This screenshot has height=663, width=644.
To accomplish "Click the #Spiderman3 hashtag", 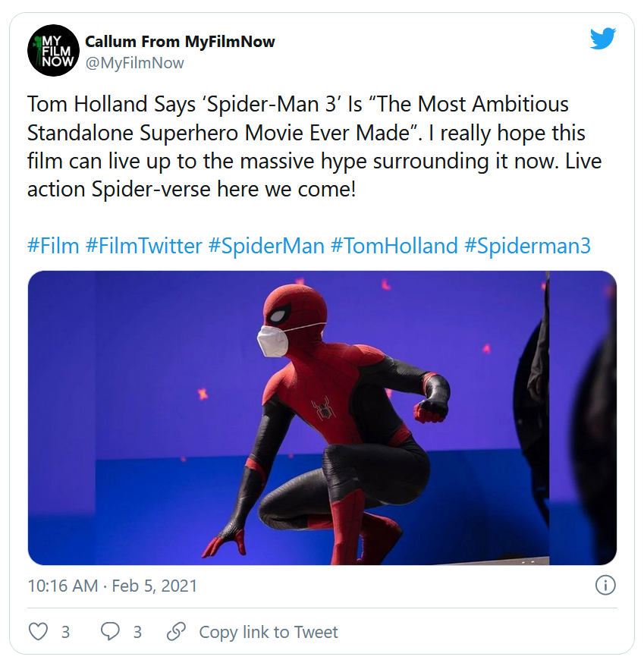I will point(527,246).
